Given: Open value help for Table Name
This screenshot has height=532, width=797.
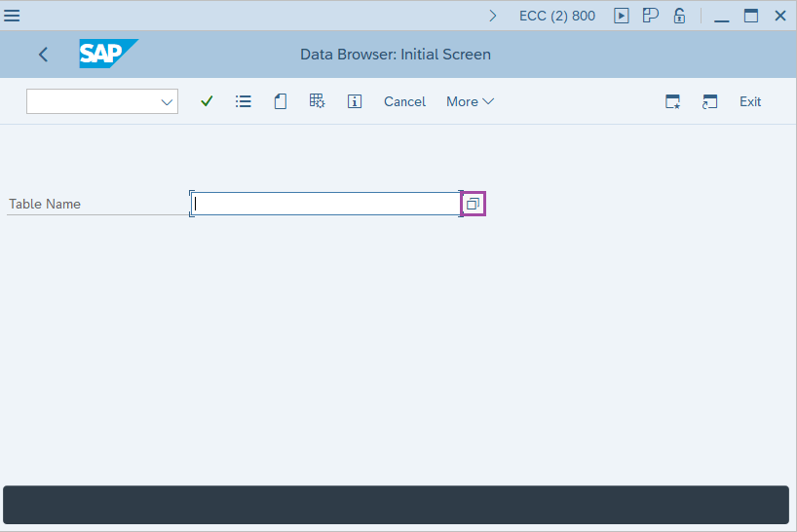Looking at the screenshot, I should [x=474, y=204].
